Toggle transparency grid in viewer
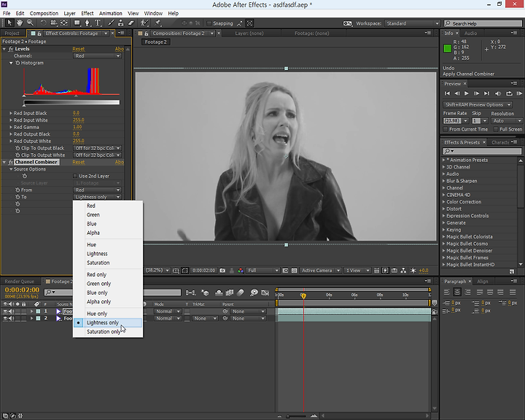 tap(294, 271)
